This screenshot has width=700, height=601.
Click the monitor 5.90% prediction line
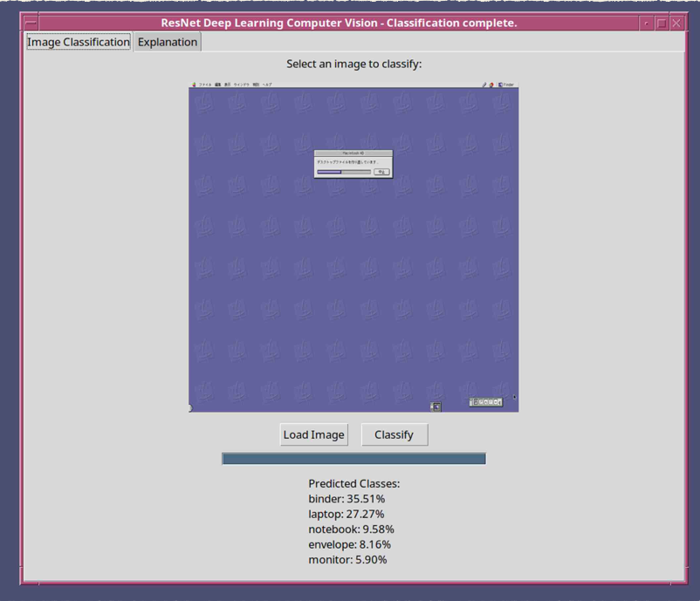347,559
